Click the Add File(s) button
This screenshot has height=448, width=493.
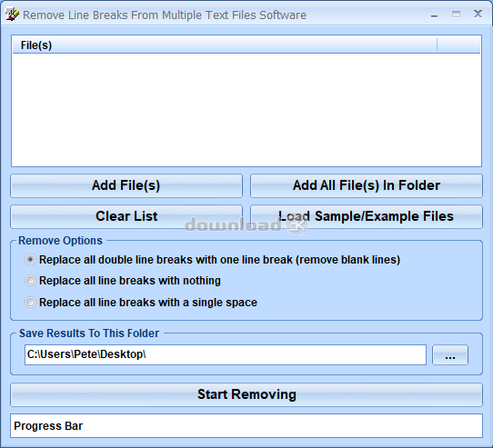coord(126,185)
